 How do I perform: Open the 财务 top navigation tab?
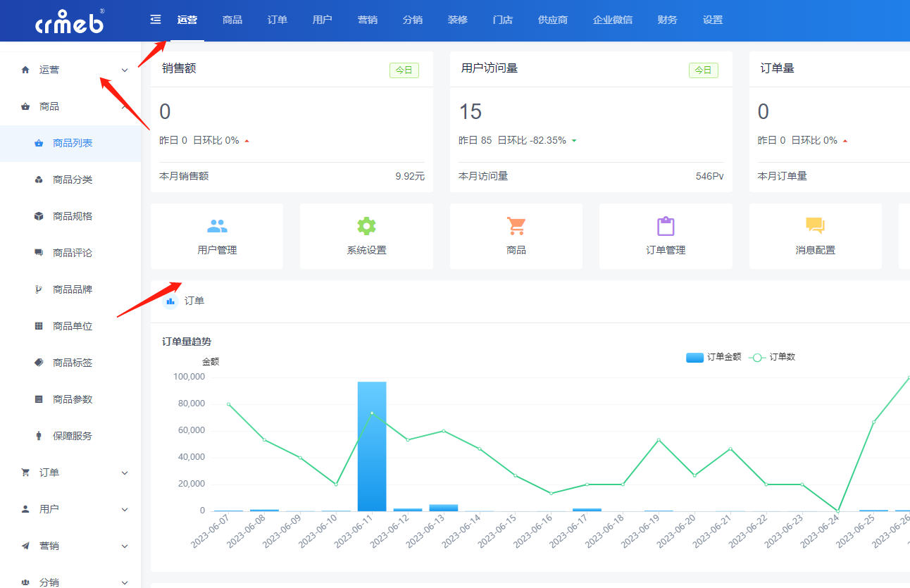pyautogui.click(x=668, y=20)
